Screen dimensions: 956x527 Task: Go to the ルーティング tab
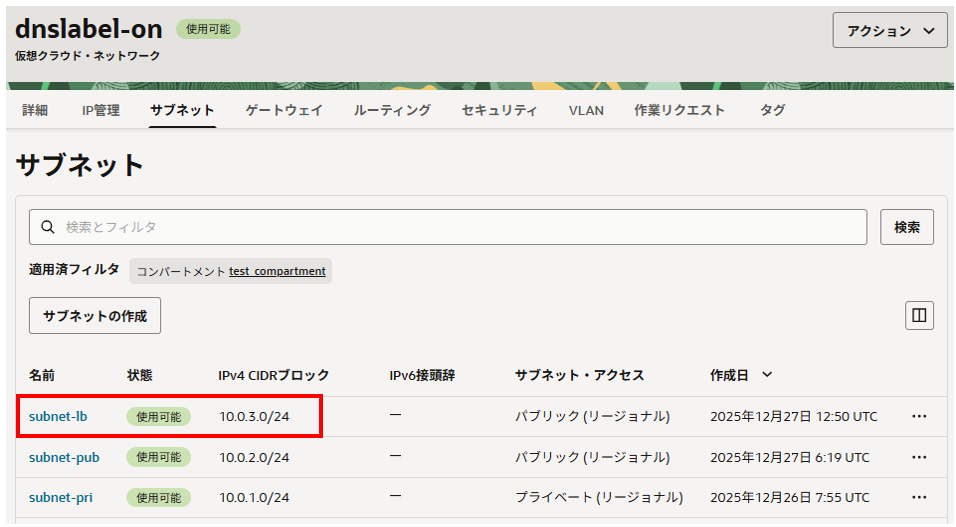(392, 110)
